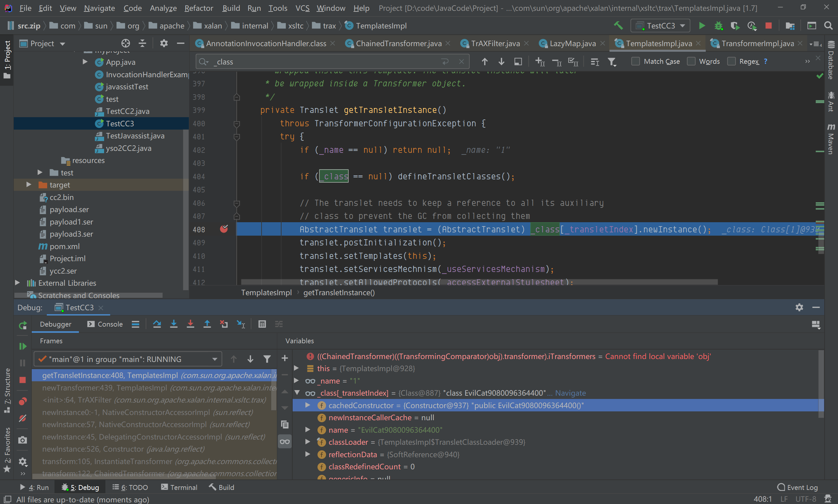This screenshot has height=504, width=838.
Task: Click the Step Over debugger icon
Action: point(157,324)
